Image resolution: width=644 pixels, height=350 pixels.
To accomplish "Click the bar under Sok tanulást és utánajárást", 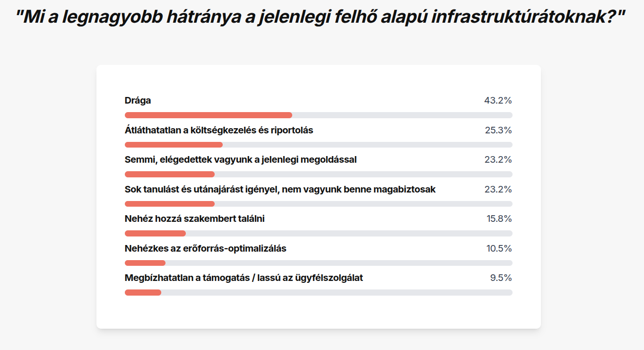I will (x=318, y=204).
